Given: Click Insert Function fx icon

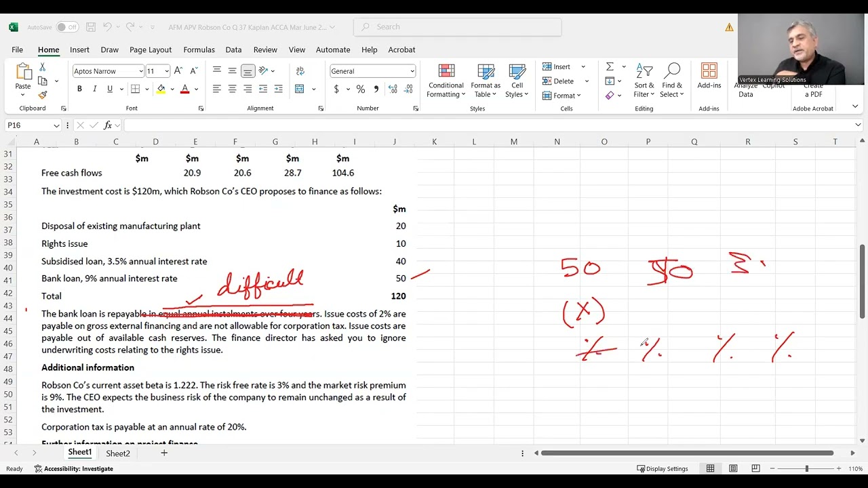Looking at the screenshot, I should (x=108, y=125).
